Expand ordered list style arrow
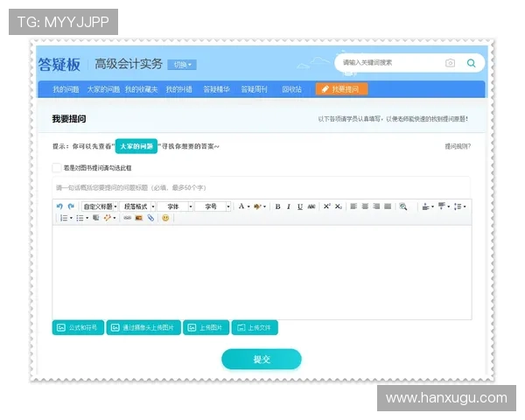This screenshot has width=525, height=420. click(72, 218)
